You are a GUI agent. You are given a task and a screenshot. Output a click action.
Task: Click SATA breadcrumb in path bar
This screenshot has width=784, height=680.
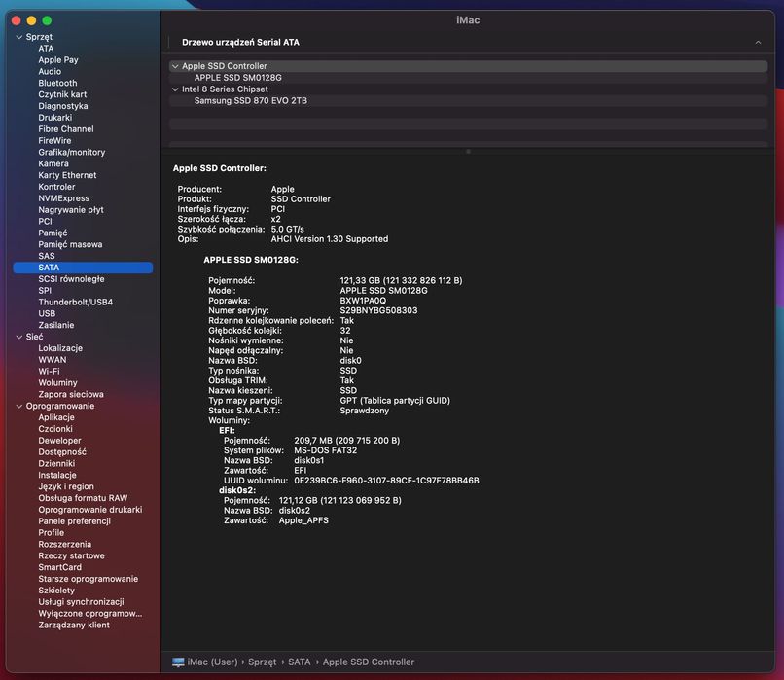[x=300, y=662]
